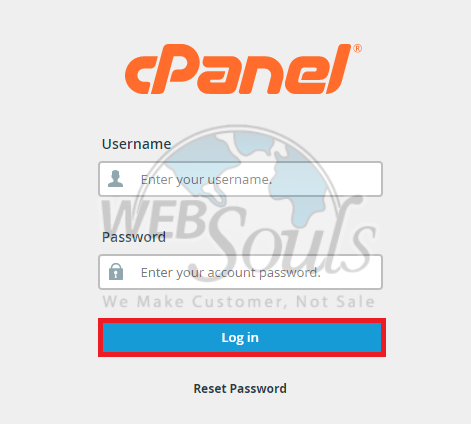The height and width of the screenshot is (424, 471).
Task: Open the Reset Password link
Action: tap(240, 389)
